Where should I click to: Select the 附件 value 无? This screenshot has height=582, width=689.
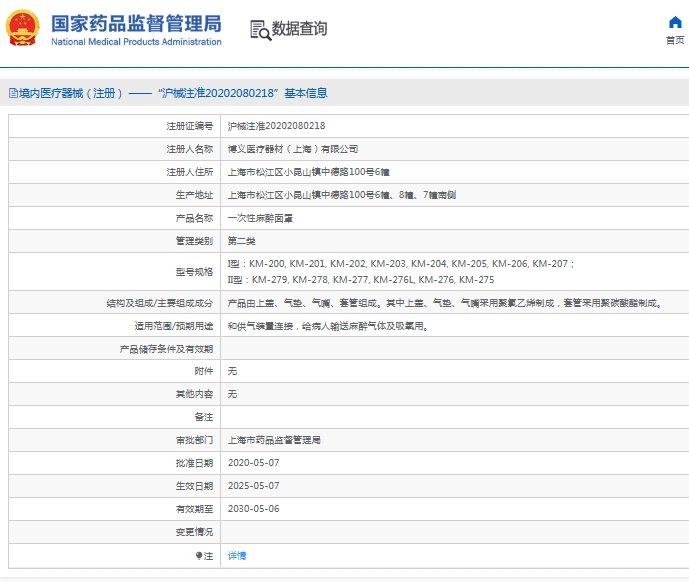click(x=232, y=371)
